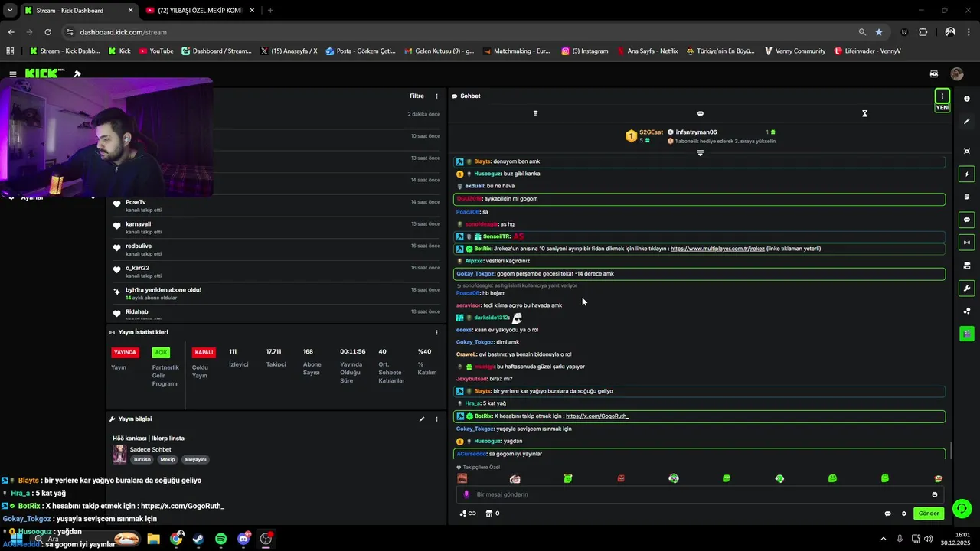
Task: Open the document notes icon in right sidebar
Action: [x=967, y=197]
